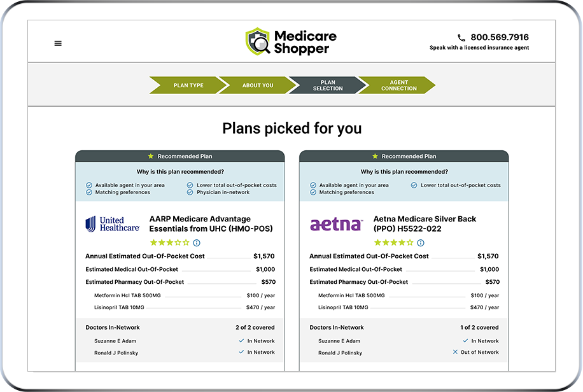583x392 pixels.
Task: Go to the Plan Type step
Action: click(188, 85)
